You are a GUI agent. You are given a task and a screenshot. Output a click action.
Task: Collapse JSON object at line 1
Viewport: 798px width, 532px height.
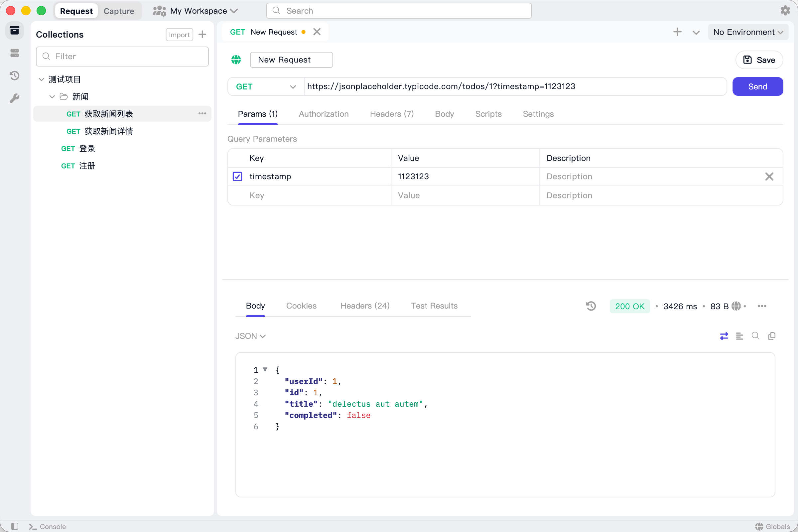tap(265, 369)
